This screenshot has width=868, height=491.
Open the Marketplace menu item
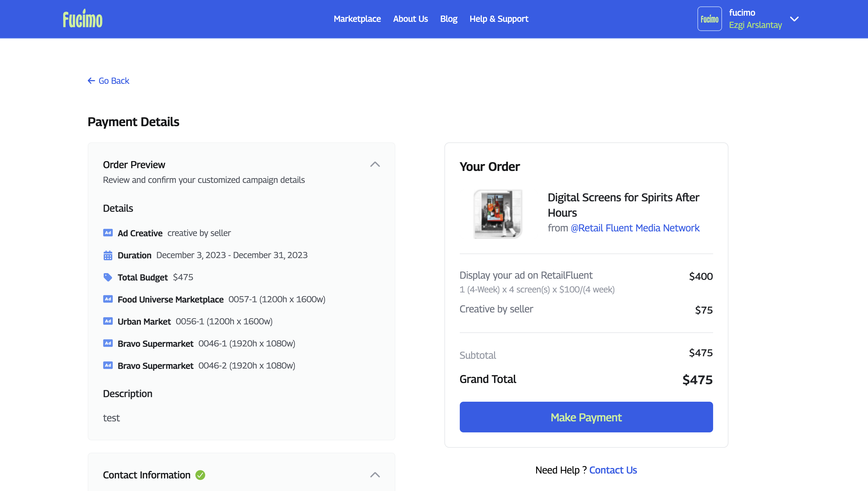click(x=357, y=19)
